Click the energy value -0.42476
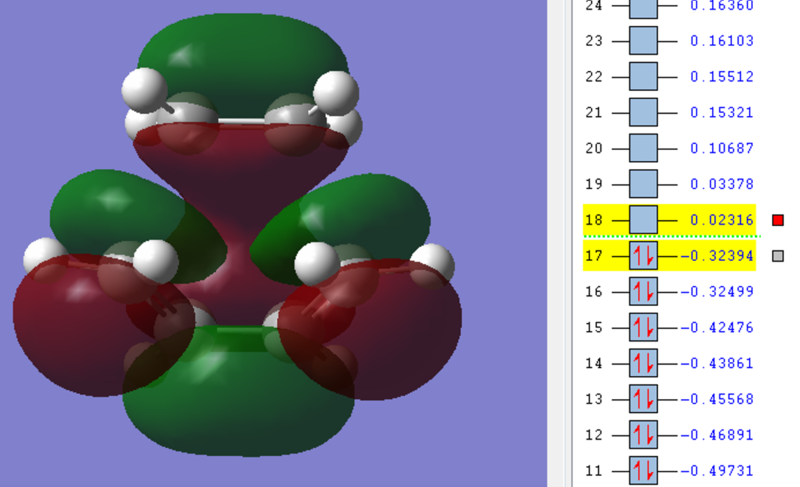Image resolution: width=800 pixels, height=487 pixels. coord(717,327)
